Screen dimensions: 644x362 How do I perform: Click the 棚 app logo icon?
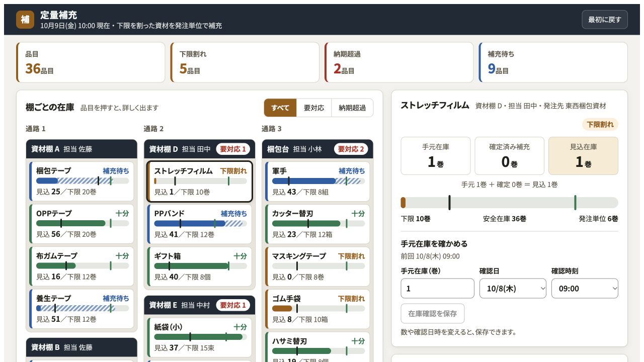pos(25,20)
